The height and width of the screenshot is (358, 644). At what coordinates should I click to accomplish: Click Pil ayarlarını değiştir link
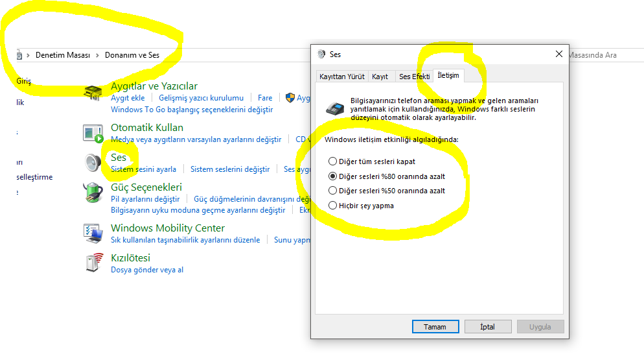(145, 199)
